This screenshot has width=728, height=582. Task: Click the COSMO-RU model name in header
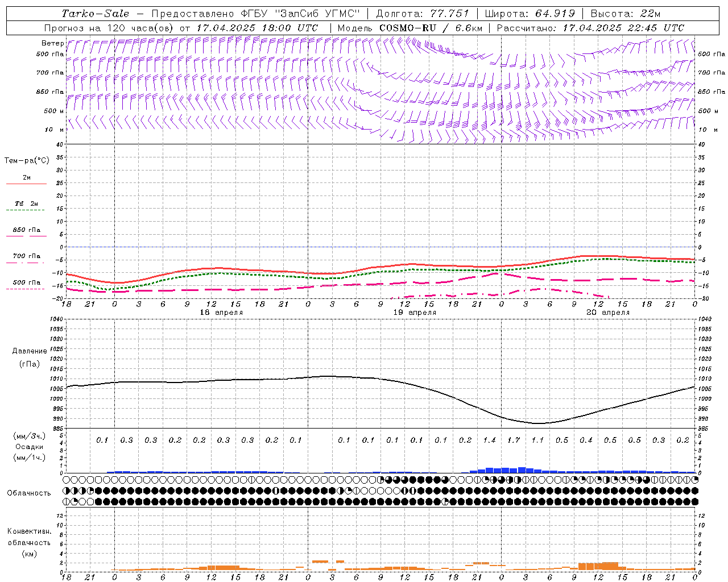403,28
